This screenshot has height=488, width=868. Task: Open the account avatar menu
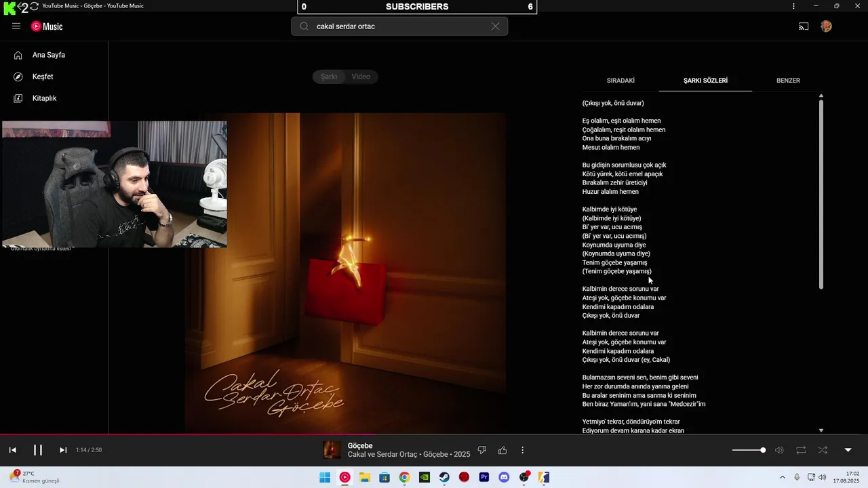coord(826,26)
